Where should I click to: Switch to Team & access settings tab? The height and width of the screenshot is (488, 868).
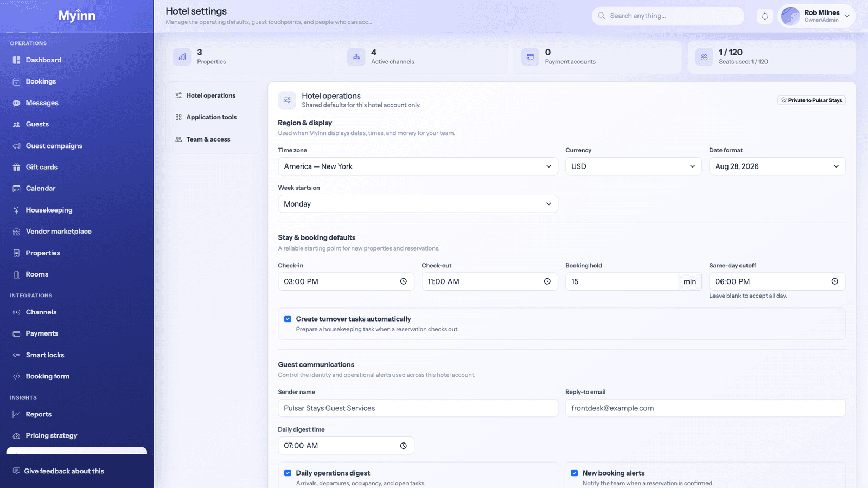(x=212, y=139)
